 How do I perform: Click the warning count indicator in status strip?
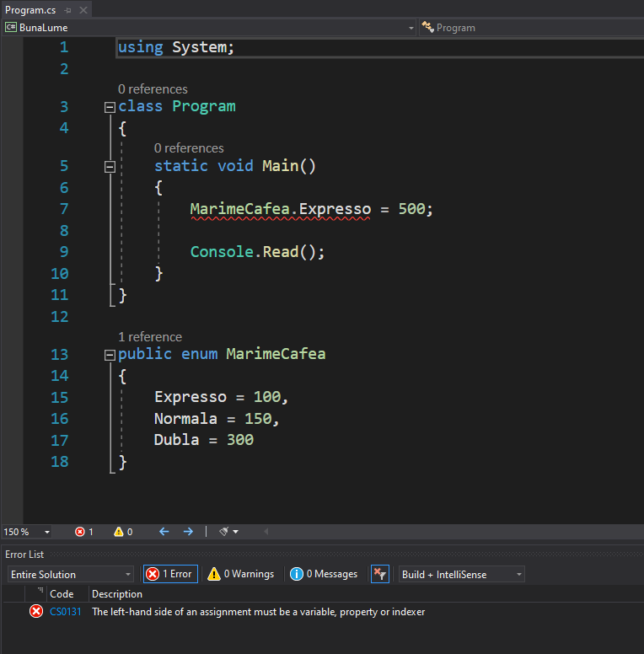123,532
